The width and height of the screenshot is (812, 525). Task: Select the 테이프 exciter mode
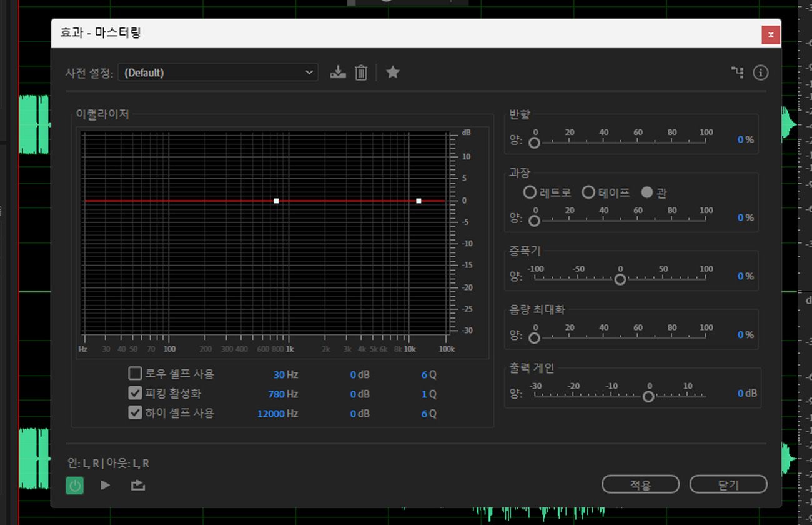[x=588, y=192]
